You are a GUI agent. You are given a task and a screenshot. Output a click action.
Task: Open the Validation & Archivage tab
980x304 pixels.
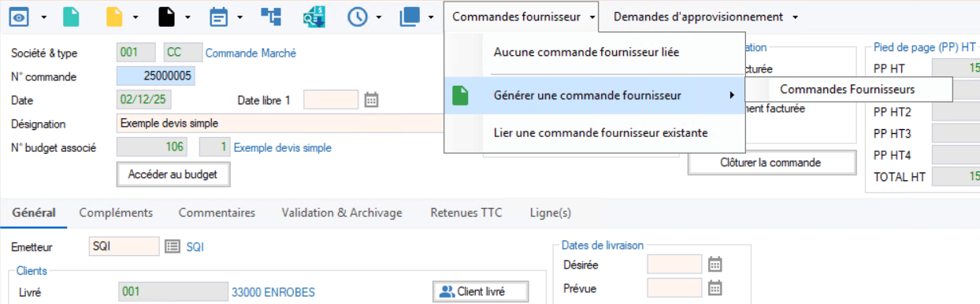[342, 213]
